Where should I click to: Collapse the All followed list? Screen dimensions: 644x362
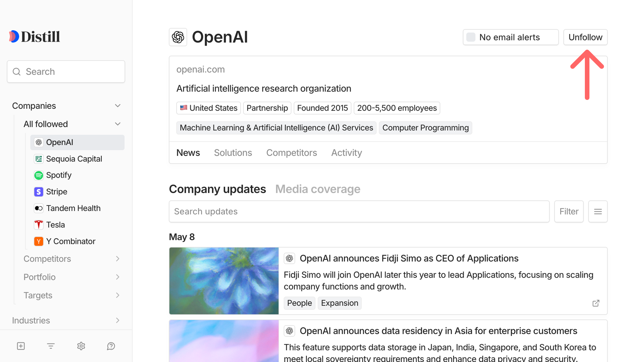point(118,124)
